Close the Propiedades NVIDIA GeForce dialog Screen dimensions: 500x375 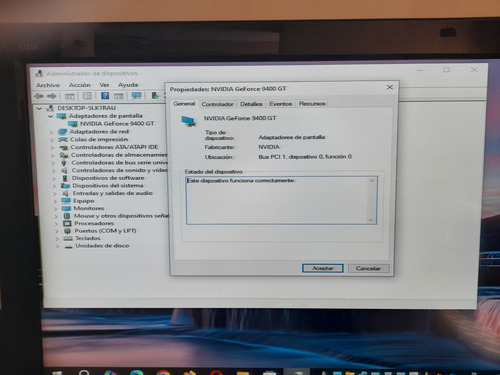pos(389,87)
